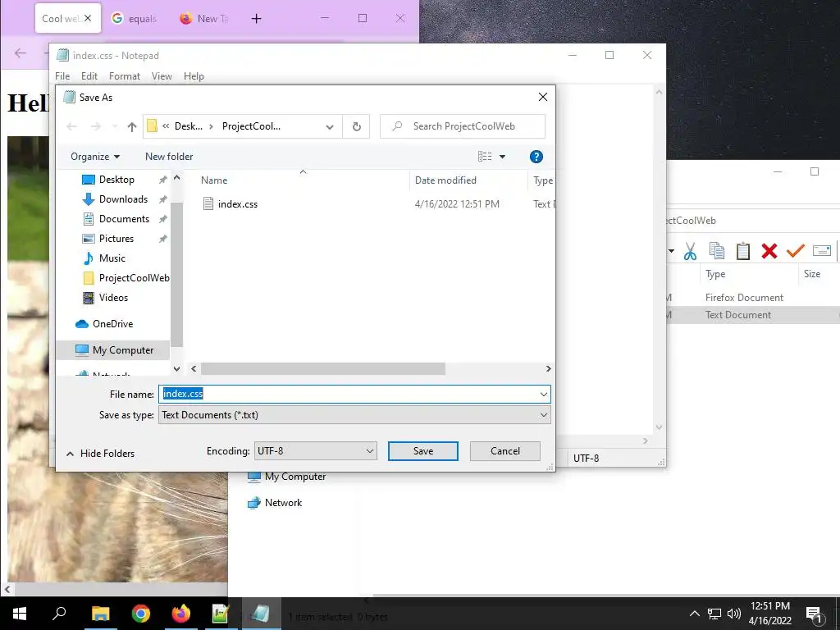Screen dimensions: 840x630
Task: Open the notification center icon
Action: (x=814, y=614)
